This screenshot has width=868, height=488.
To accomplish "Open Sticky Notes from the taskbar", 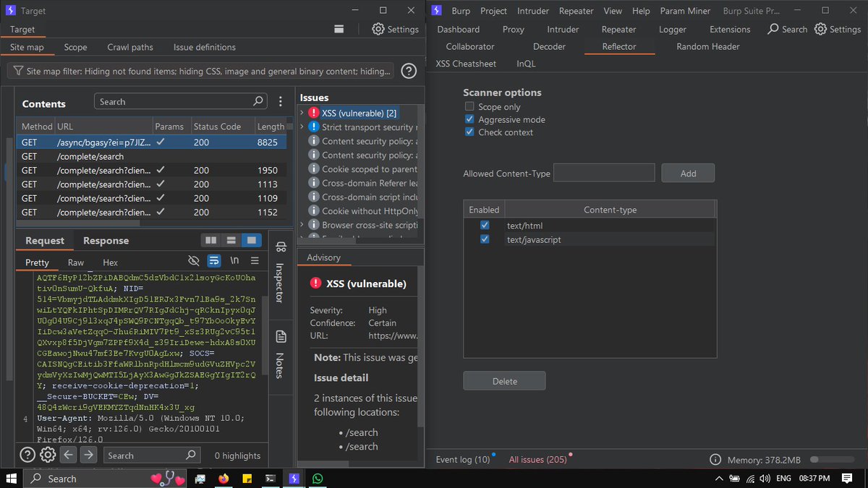I will point(247,478).
